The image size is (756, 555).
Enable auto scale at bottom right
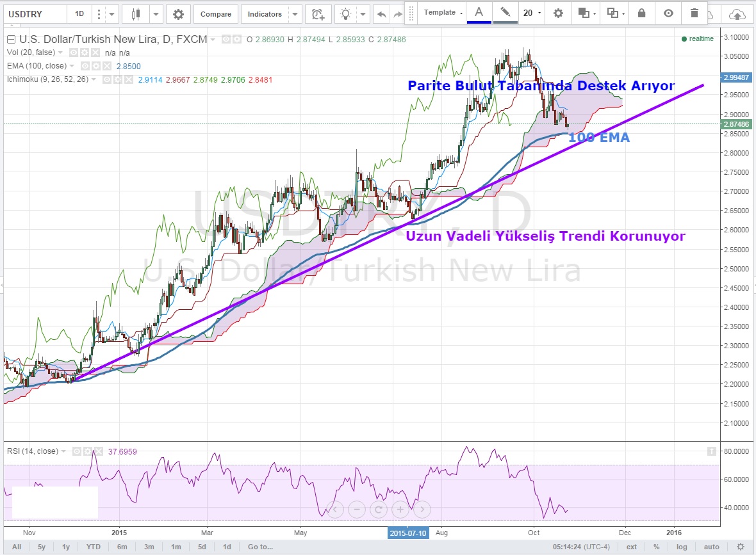coord(711,547)
